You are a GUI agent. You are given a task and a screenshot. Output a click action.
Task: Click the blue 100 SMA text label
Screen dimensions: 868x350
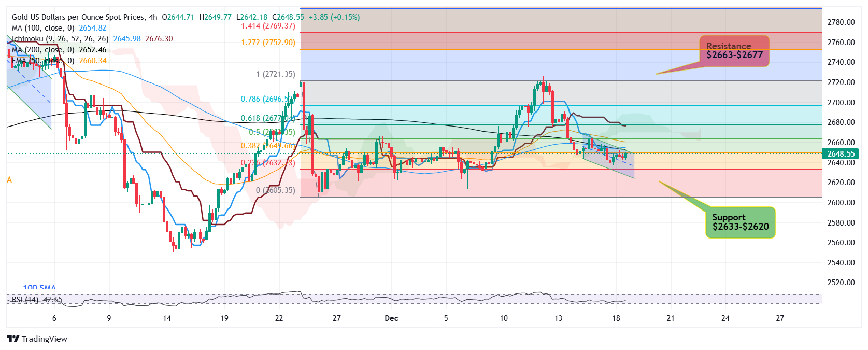click(39, 287)
